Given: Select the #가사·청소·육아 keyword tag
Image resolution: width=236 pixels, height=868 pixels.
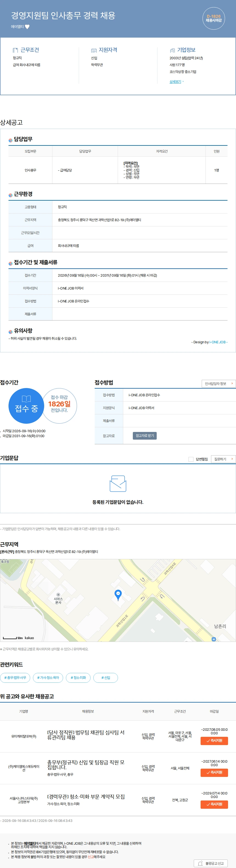Looking at the screenshot, I should coord(48,678).
